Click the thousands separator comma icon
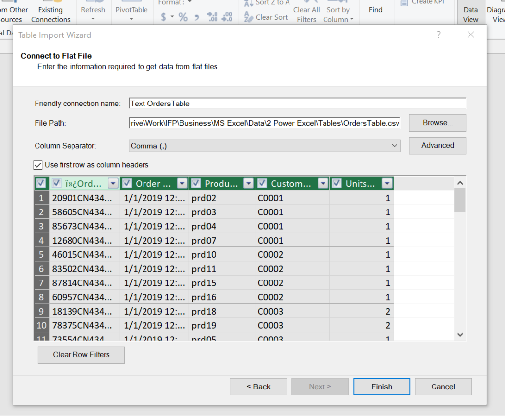 tap(196, 17)
